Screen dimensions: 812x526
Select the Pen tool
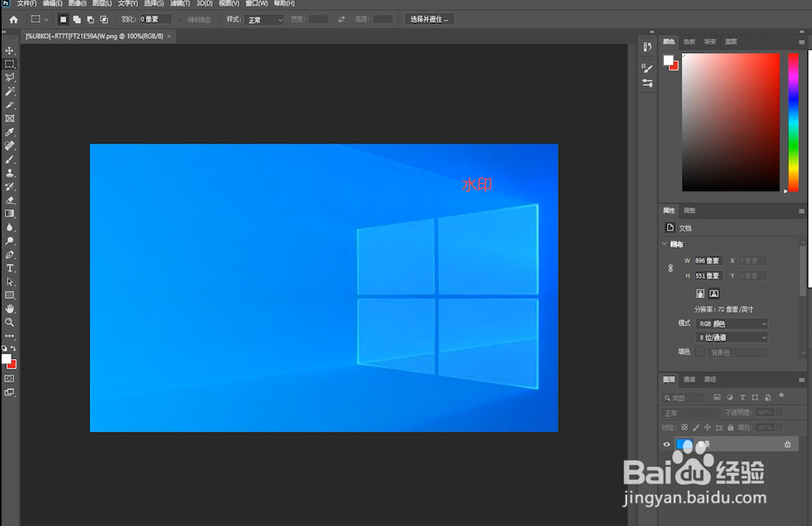(9, 254)
